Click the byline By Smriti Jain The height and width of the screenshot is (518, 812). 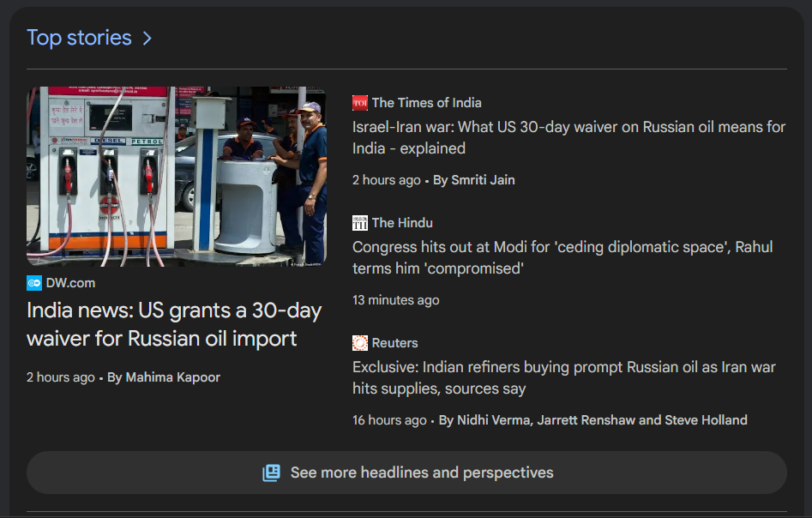474,180
